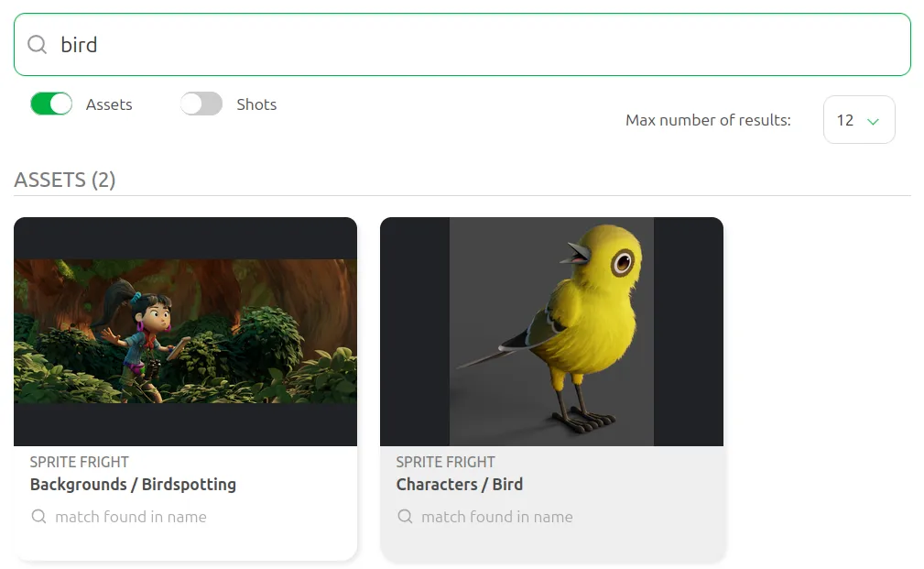Click the magnifier icon on the Bird card
This screenshot has width=924, height=569.
coord(405,517)
